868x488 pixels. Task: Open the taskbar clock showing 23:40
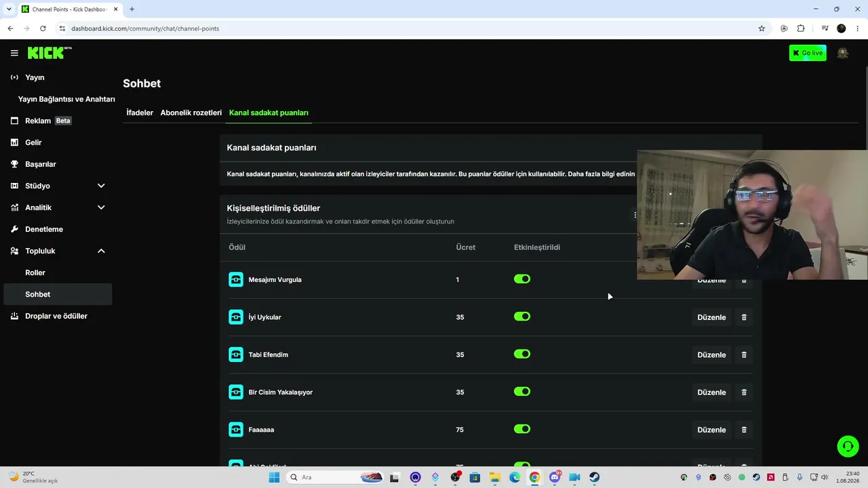(848, 477)
